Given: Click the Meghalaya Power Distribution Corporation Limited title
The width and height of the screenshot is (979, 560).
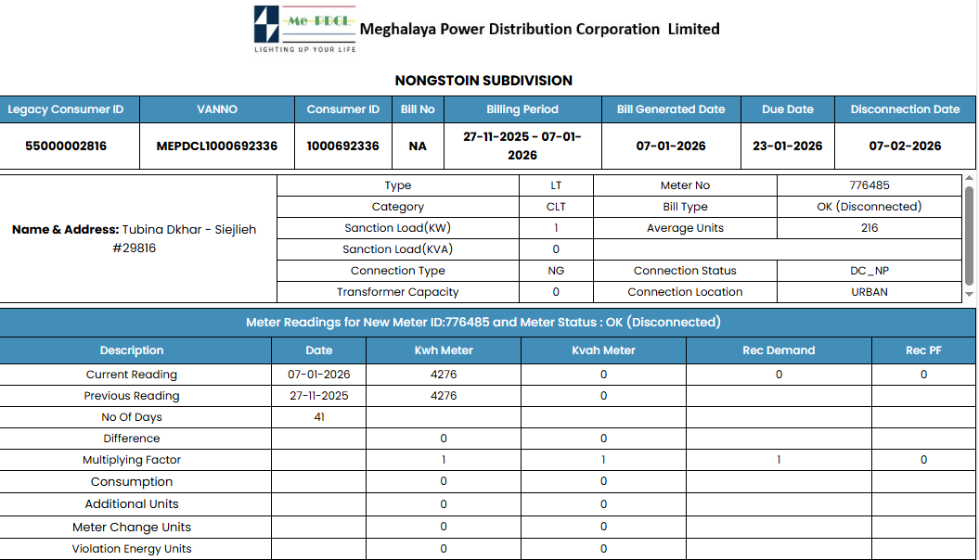Looking at the screenshot, I should [x=539, y=30].
